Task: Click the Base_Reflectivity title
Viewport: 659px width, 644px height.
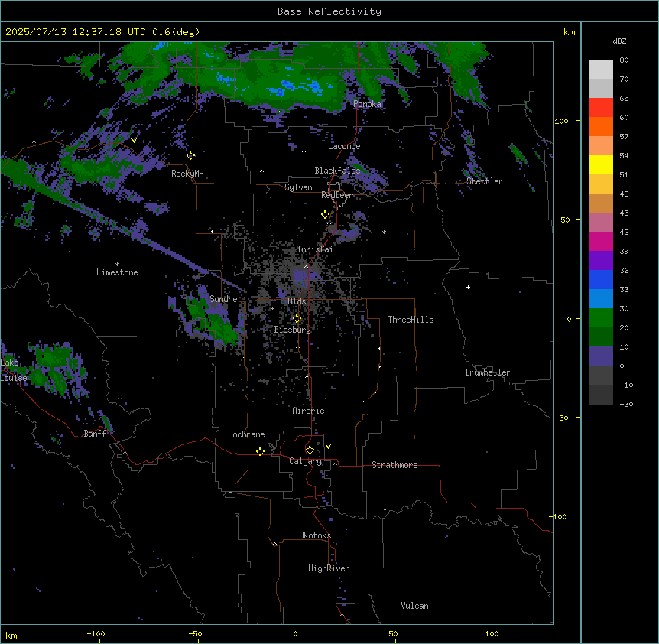Action: point(329,11)
